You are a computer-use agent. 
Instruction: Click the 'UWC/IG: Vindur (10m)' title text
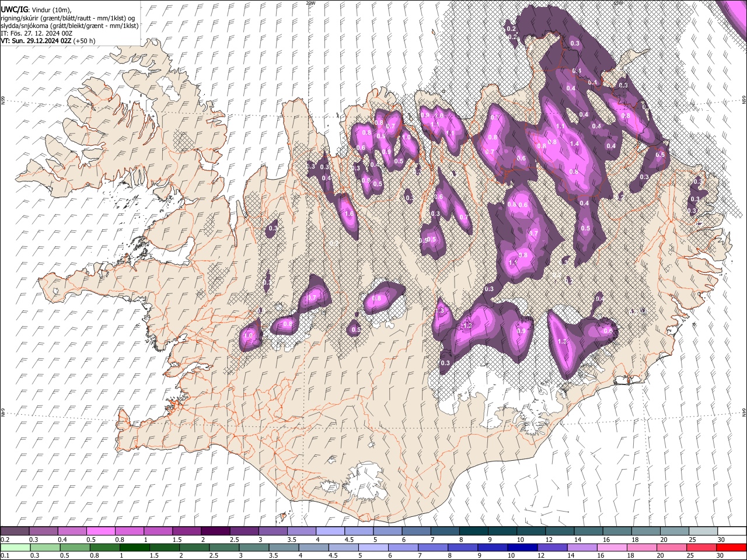[36, 9]
